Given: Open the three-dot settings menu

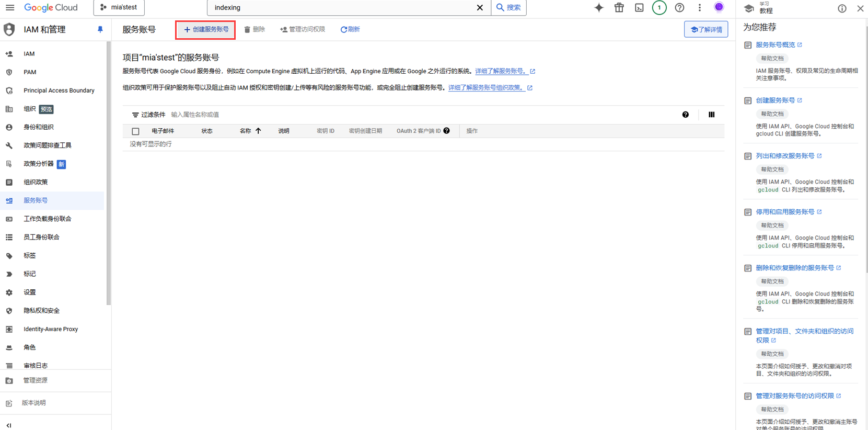Looking at the screenshot, I should [700, 8].
